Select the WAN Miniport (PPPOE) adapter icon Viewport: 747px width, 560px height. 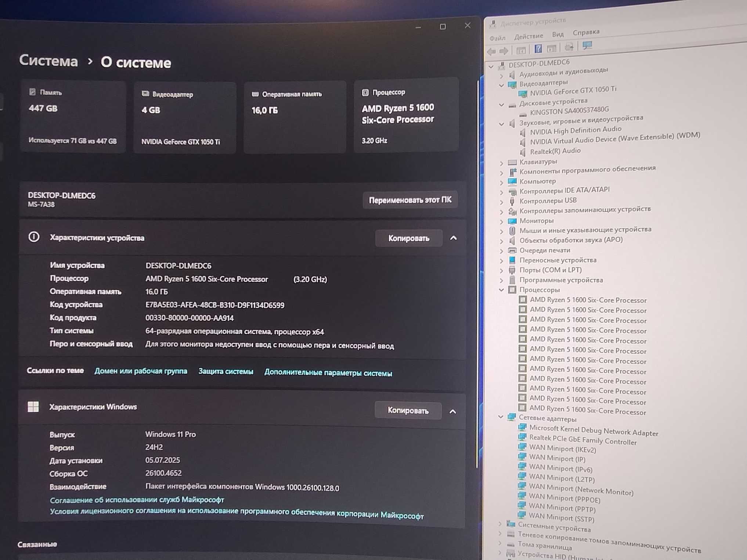click(522, 495)
